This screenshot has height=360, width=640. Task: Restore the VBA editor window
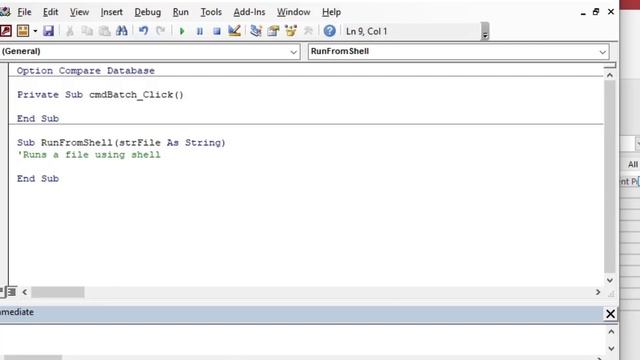click(596, 12)
